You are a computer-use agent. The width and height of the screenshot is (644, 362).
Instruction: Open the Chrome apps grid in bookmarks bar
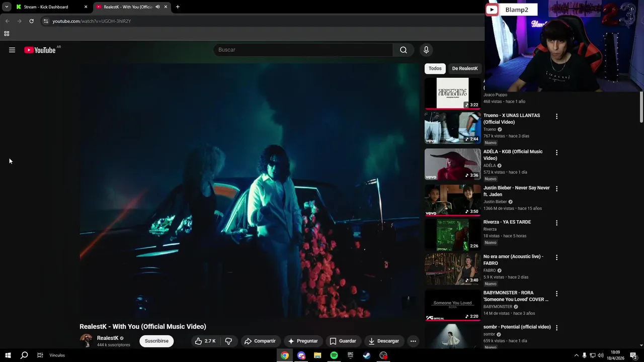tap(7, 34)
